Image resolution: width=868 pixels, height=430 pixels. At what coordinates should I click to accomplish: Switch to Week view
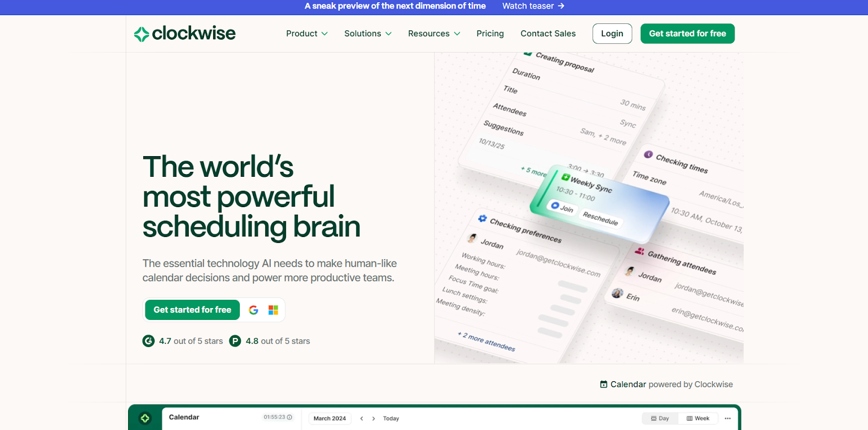[x=698, y=419]
